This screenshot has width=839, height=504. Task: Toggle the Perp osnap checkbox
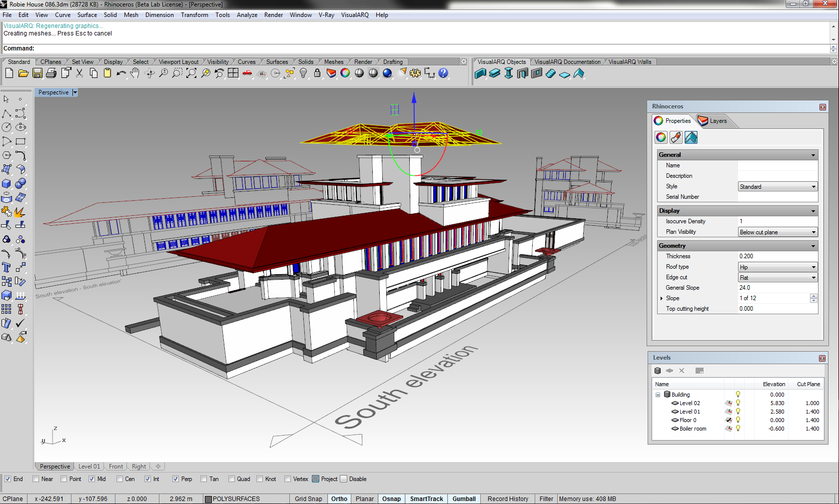pyautogui.click(x=175, y=479)
